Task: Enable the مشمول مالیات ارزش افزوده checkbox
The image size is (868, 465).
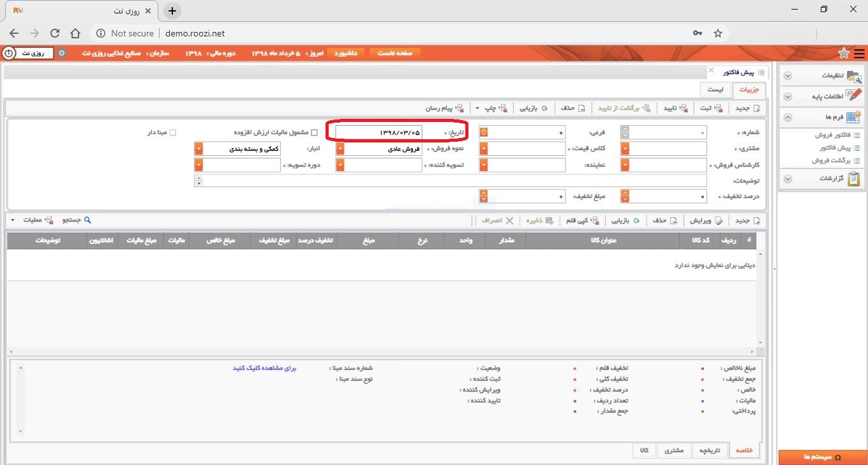Action: click(x=313, y=133)
